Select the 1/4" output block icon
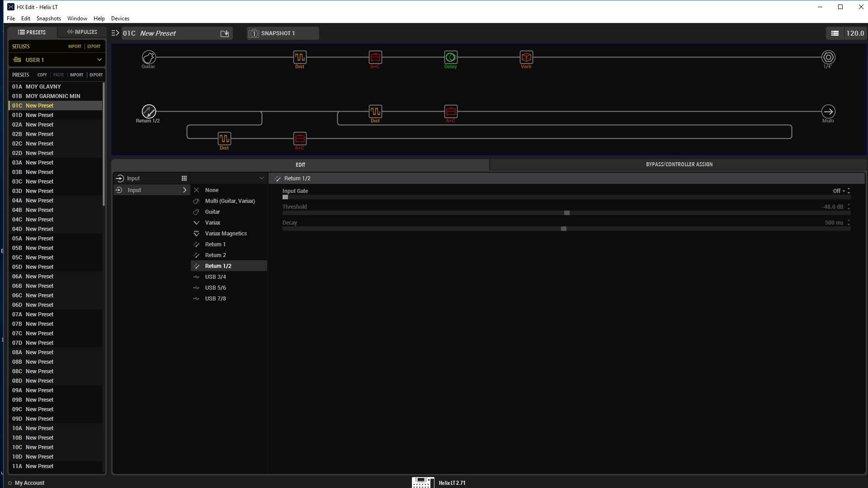Screen dimensions: 868x488 coord(828,57)
